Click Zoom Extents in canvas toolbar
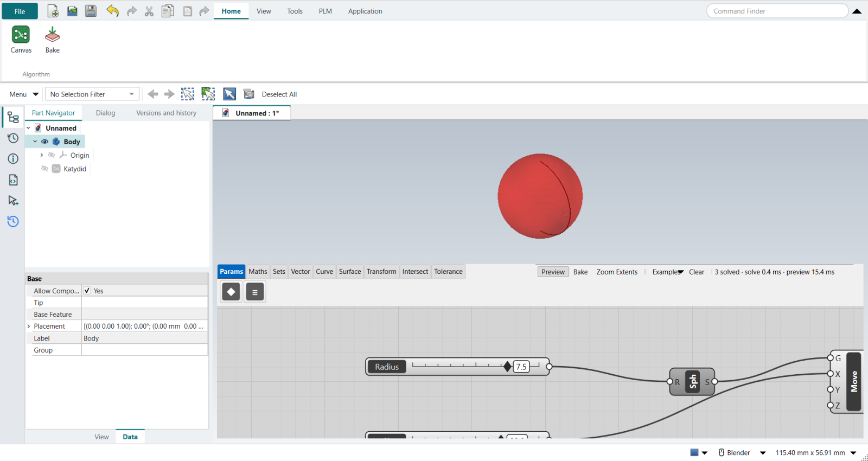This screenshot has height=461, width=868. 617,272
